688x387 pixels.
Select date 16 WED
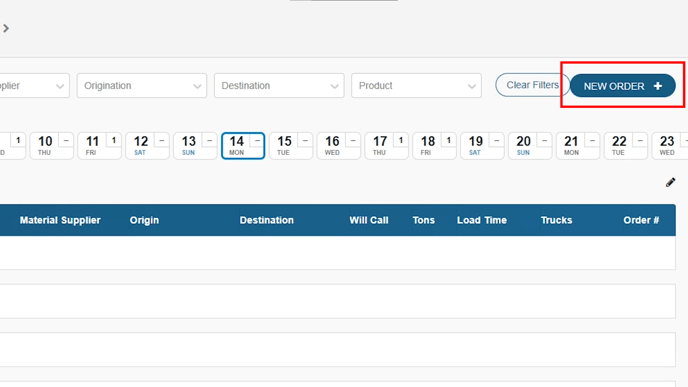[x=338, y=146]
